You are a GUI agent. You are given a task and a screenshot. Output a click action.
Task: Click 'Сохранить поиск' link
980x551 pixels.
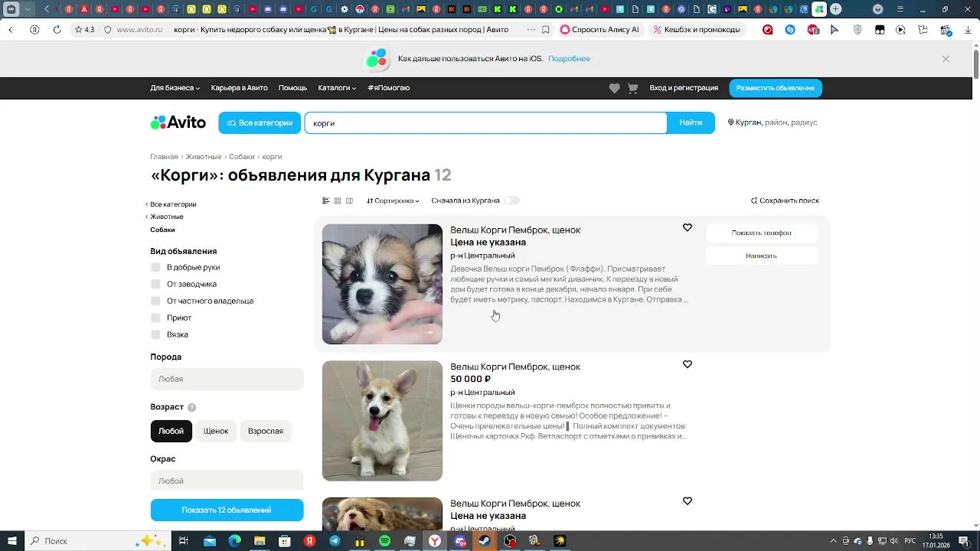785,201
